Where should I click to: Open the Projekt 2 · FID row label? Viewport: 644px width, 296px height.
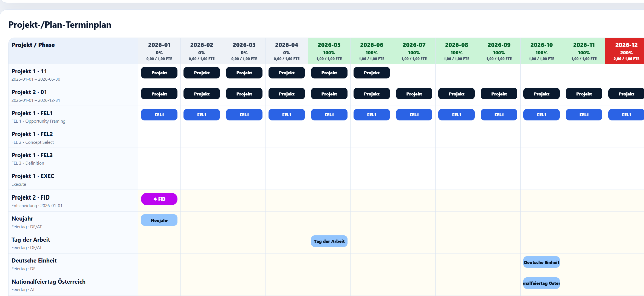(x=30, y=198)
